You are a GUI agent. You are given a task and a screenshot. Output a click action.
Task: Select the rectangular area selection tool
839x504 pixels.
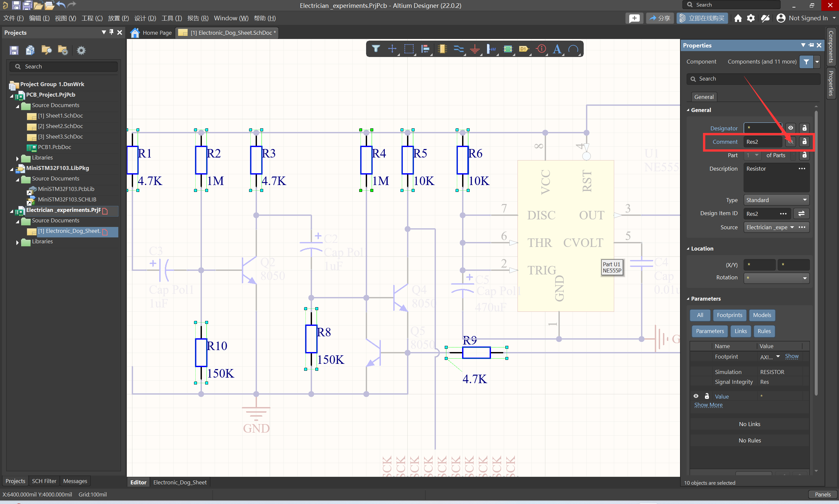[x=409, y=49]
